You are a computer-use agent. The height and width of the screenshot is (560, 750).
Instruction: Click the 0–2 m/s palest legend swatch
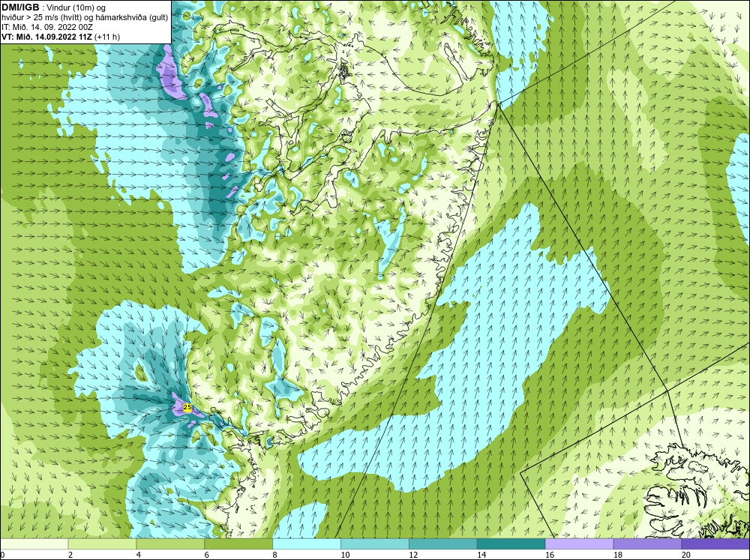point(34,544)
